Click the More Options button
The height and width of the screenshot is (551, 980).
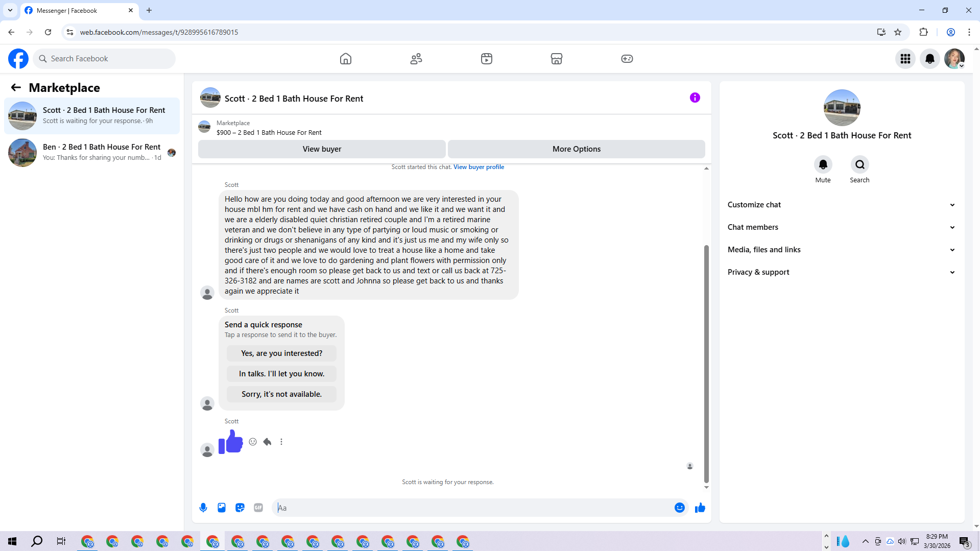click(577, 149)
